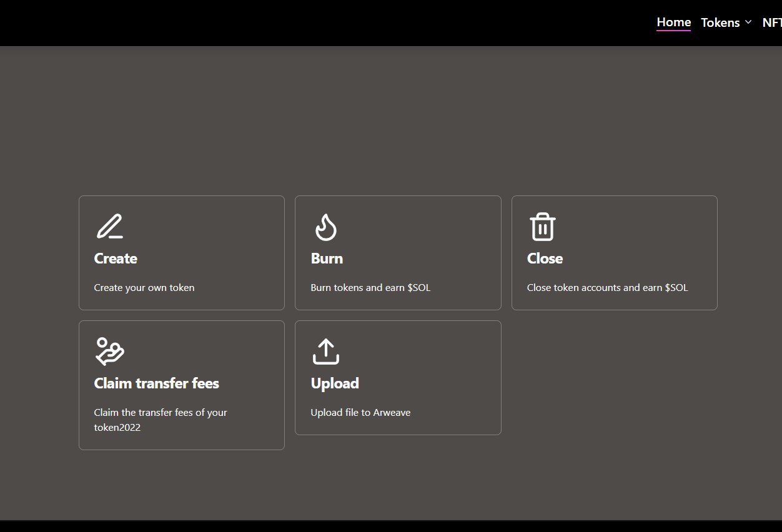The image size is (782, 532).
Task: Go to the Home tab in navigation
Action: click(x=673, y=22)
